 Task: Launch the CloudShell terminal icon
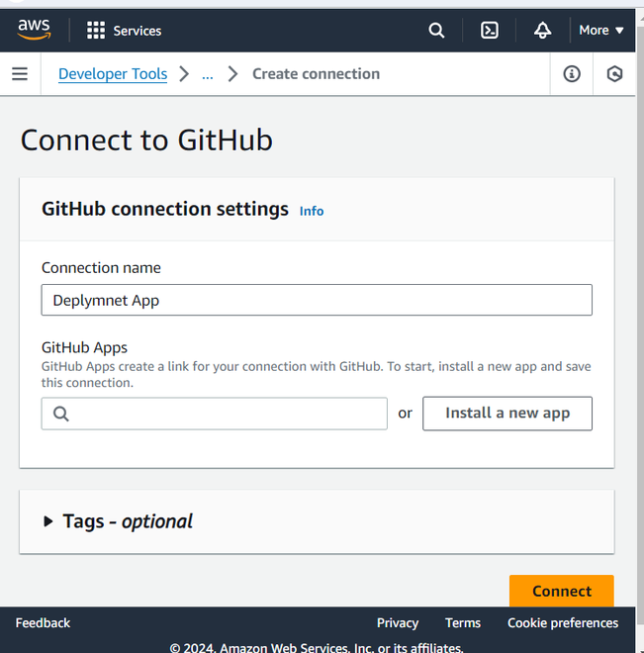(490, 31)
